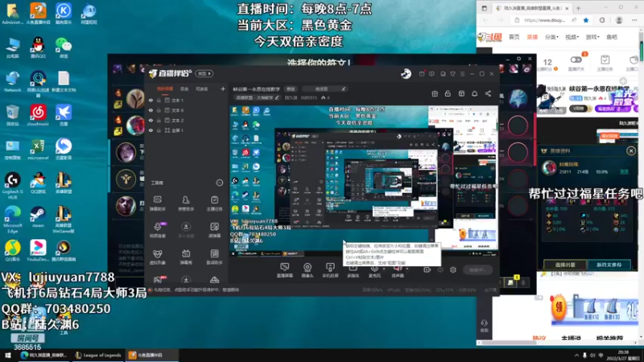Click the gift box icon in 直播伴侣's header
This screenshot has height=362, width=644.
coord(435,94)
